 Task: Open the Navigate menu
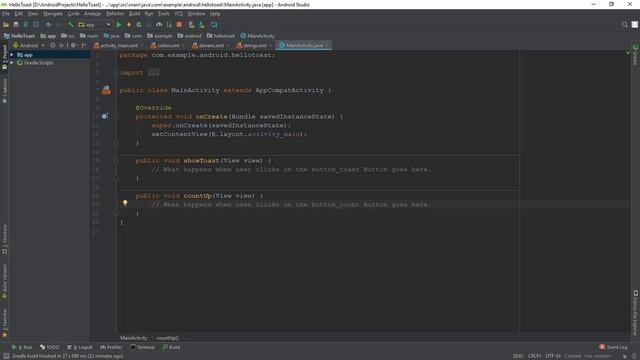[x=53, y=14]
